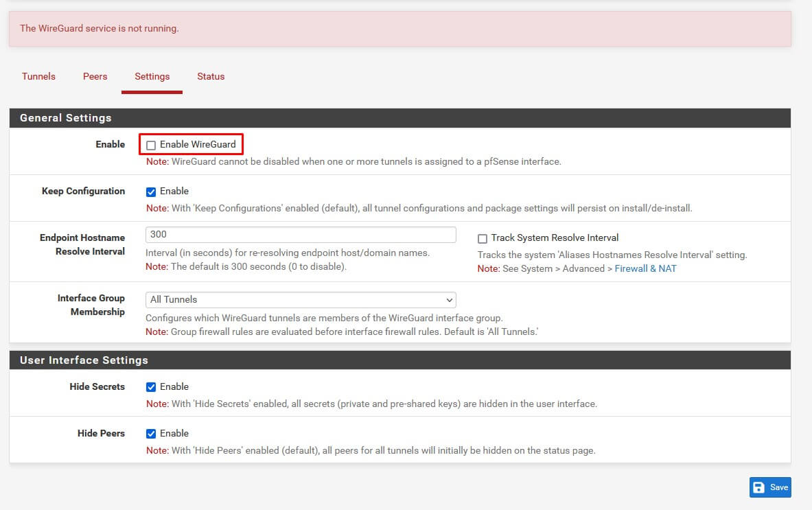Switch to the Peers tab
The image size is (812, 510).
click(95, 77)
